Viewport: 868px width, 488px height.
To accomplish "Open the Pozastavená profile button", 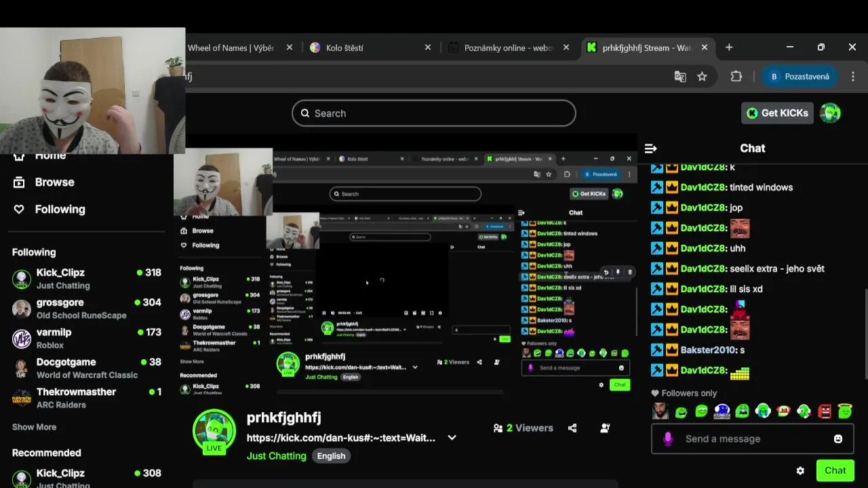I will (x=800, y=77).
